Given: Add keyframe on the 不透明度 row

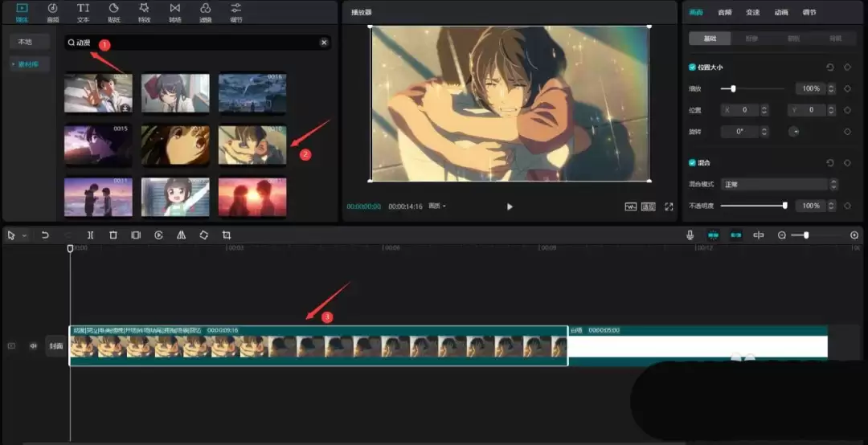Looking at the screenshot, I should coord(847,206).
